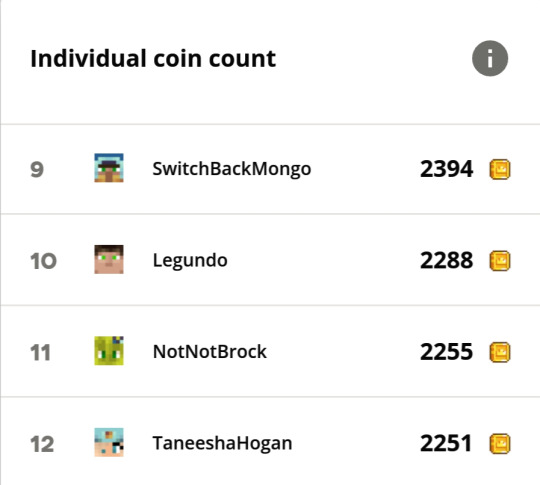Click the 2251 coin total
540x485 pixels.
[x=446, y=443]
